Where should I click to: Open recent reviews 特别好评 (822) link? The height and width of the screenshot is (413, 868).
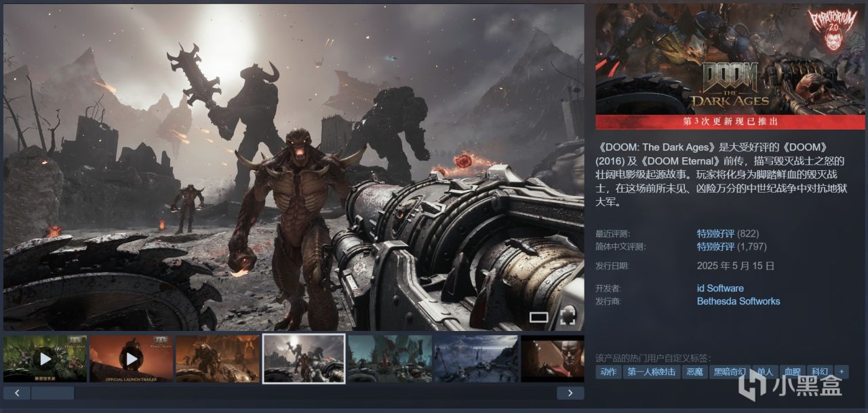[x=728, y=233]
